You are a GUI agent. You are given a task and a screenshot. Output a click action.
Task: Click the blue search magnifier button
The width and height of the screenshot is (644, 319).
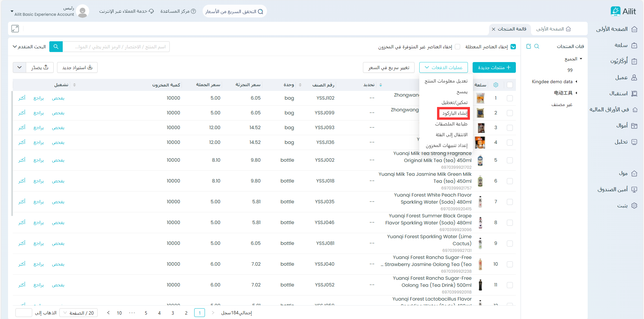56,47
